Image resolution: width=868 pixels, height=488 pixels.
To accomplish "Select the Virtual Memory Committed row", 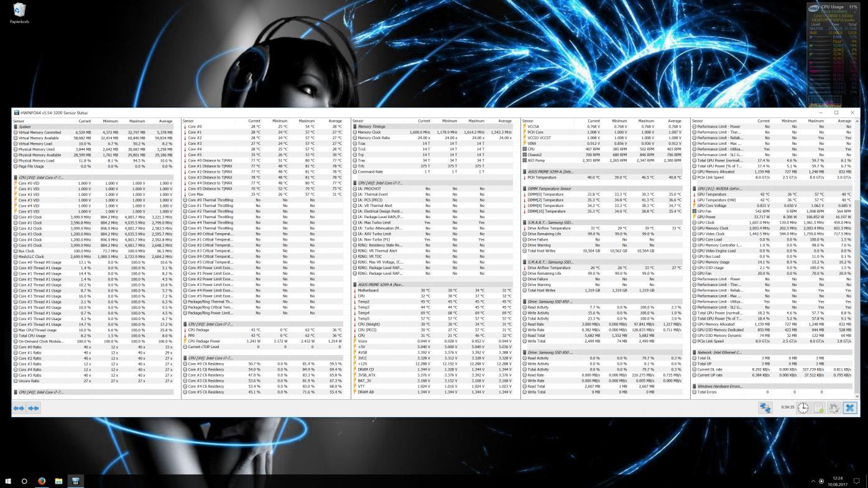I will pyautogui.click(x=93, y=132).
